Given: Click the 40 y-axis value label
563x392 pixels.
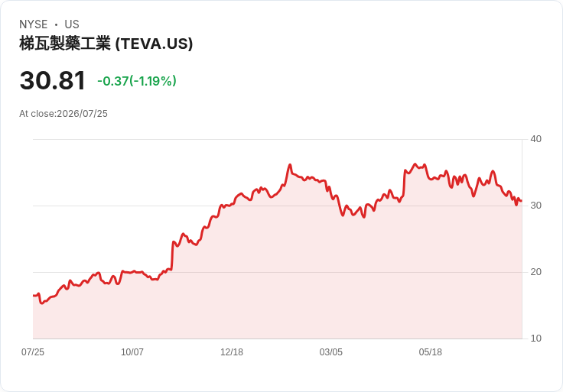Looking at the screenshot, I should pyautogui.click(x=535, y=139).
